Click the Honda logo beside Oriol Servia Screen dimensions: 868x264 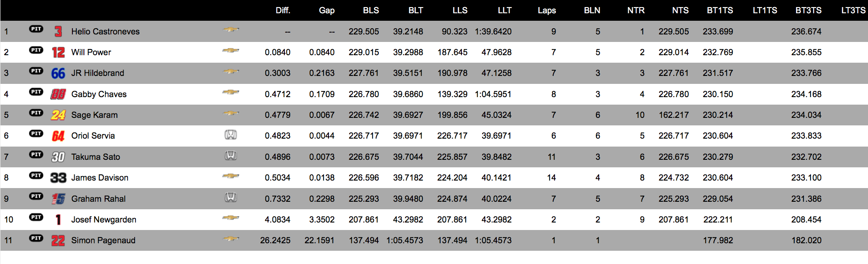point(231,135)
